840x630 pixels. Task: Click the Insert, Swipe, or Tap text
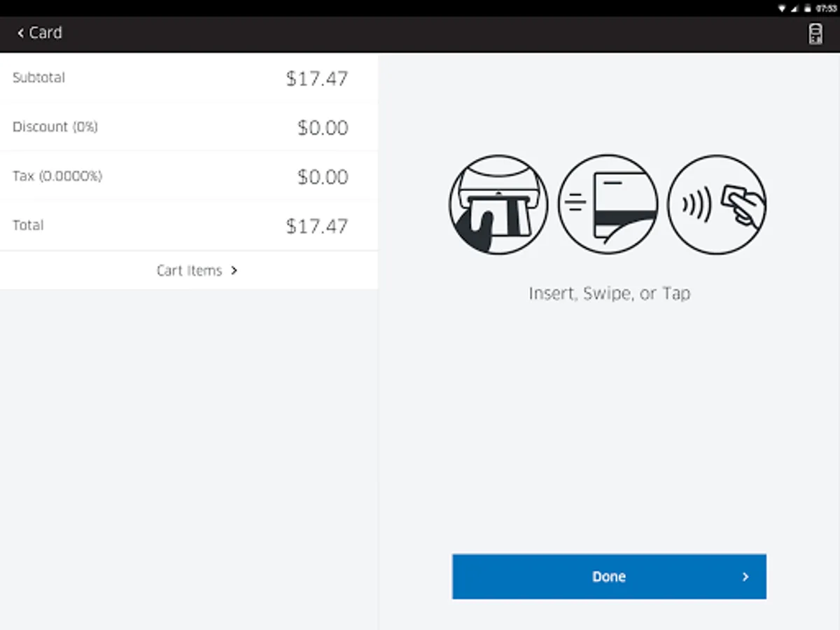point(609,293)
